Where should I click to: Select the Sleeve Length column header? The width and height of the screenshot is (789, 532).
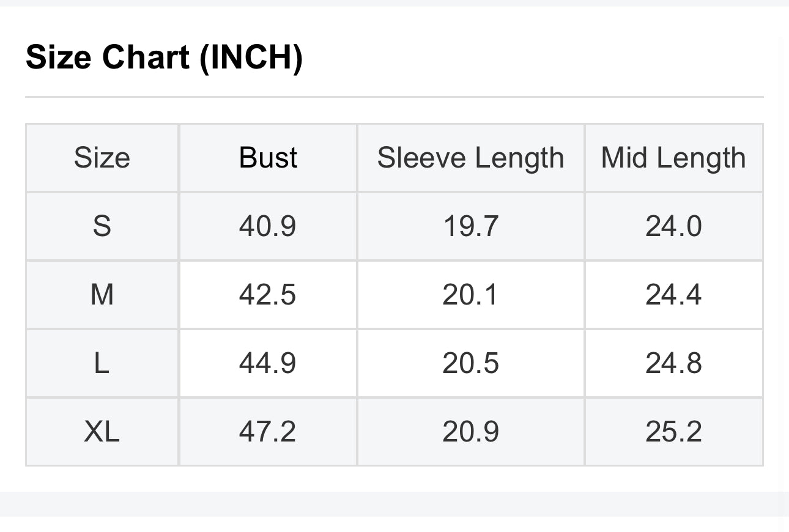(x=470, y=158)
